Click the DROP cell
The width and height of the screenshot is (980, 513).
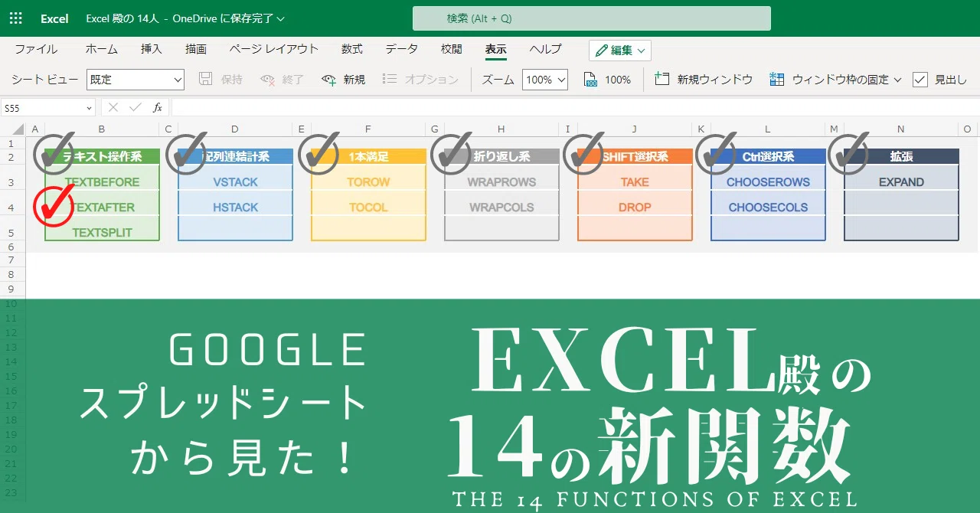635,207
